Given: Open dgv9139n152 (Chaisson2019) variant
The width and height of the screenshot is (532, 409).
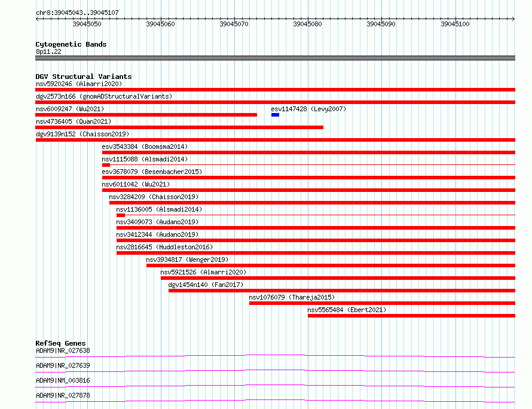Looking at the screenshot, I should [82, 134].
